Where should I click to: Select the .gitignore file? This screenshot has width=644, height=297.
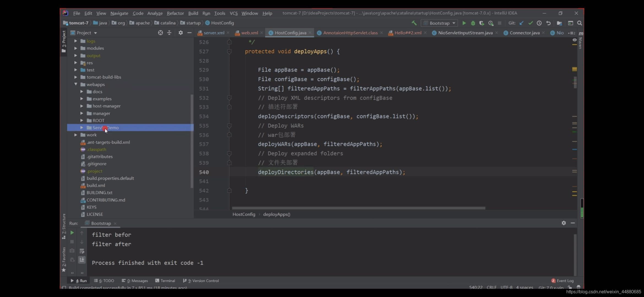96,164
